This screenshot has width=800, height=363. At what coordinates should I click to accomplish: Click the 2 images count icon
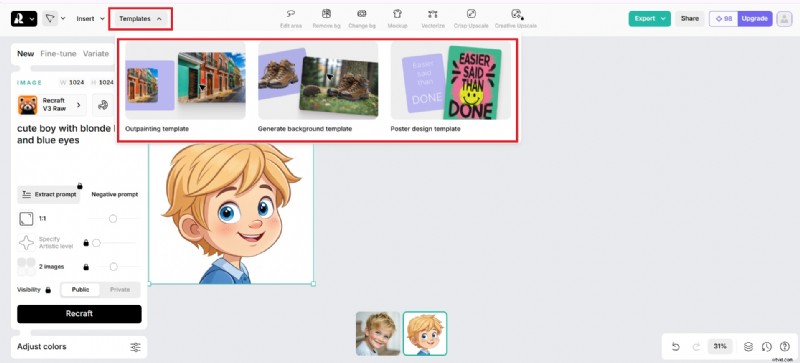click(26, 267)
